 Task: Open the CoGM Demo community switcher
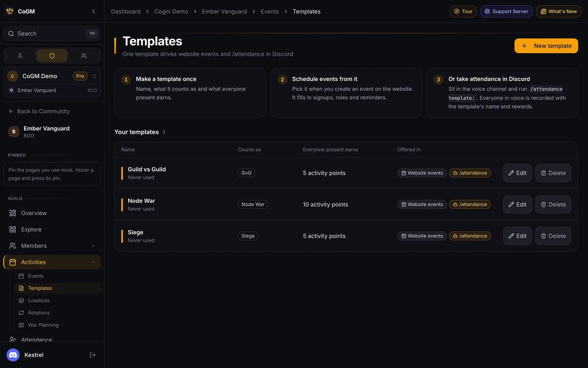tap(52, 76)
